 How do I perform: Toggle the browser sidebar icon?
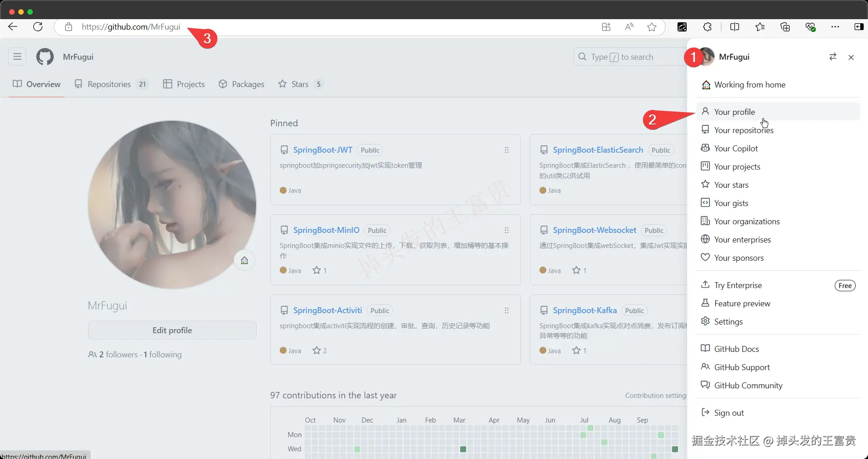pyautogui.click(x=859, y=27)
